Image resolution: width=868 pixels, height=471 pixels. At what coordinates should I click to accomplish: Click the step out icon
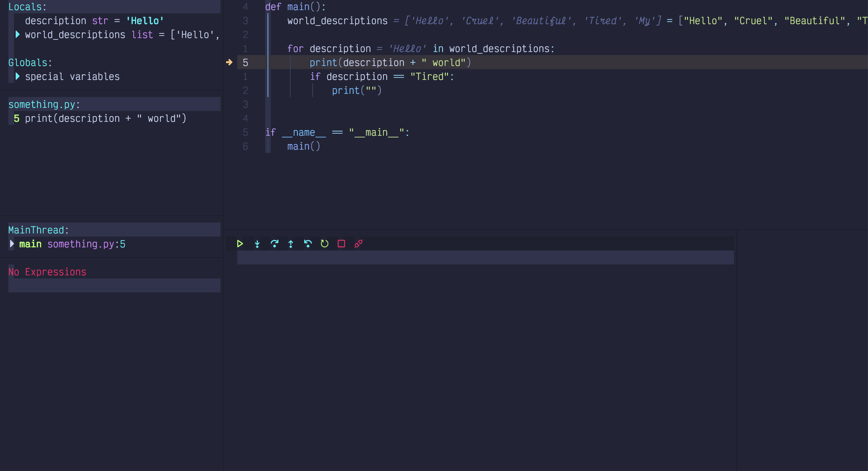[x=291, y=244]
